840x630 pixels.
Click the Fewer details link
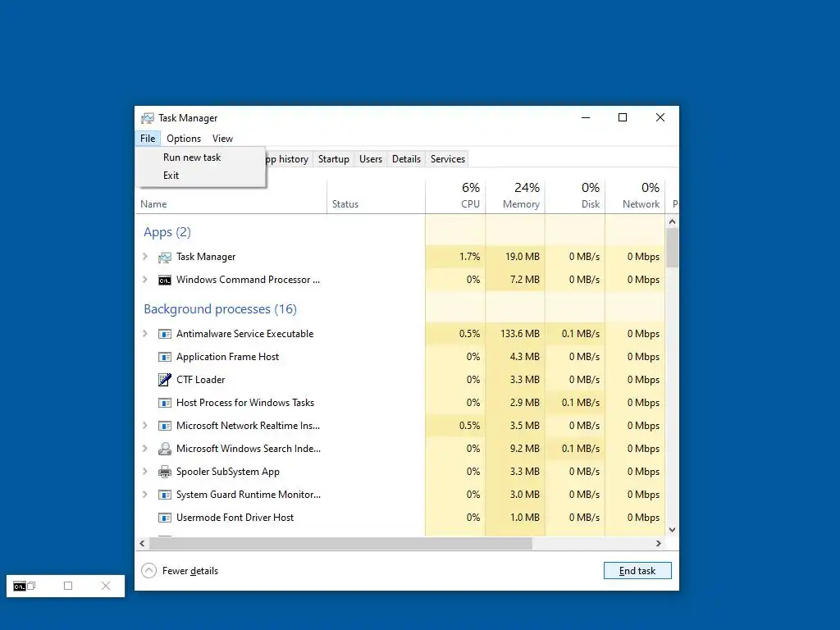(190, 571)
